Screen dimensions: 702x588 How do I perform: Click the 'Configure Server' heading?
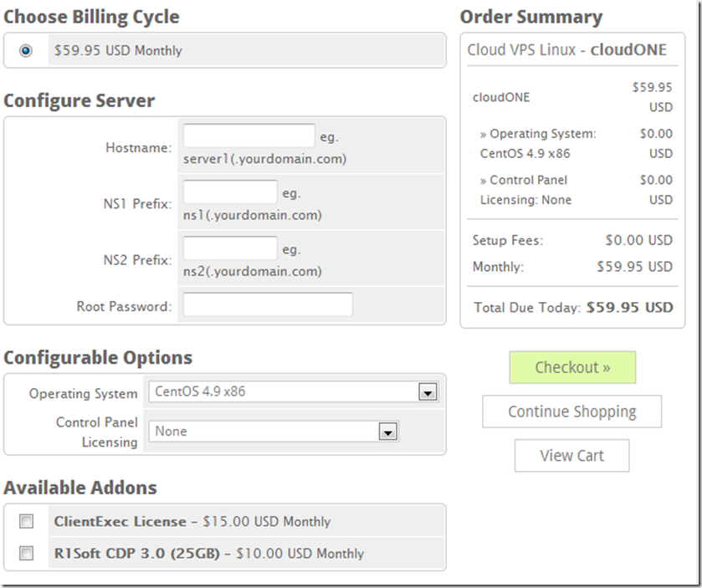(x=79, y=100)
